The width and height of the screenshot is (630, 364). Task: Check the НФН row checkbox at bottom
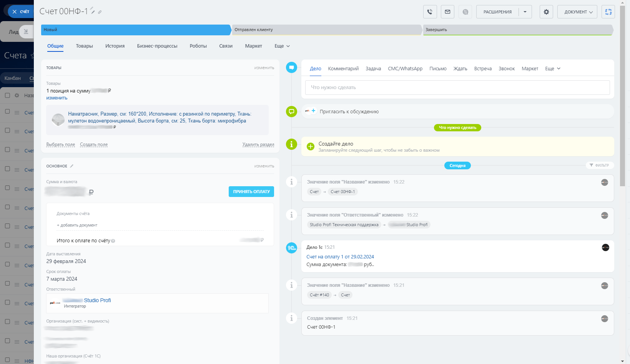click(7, 360)
